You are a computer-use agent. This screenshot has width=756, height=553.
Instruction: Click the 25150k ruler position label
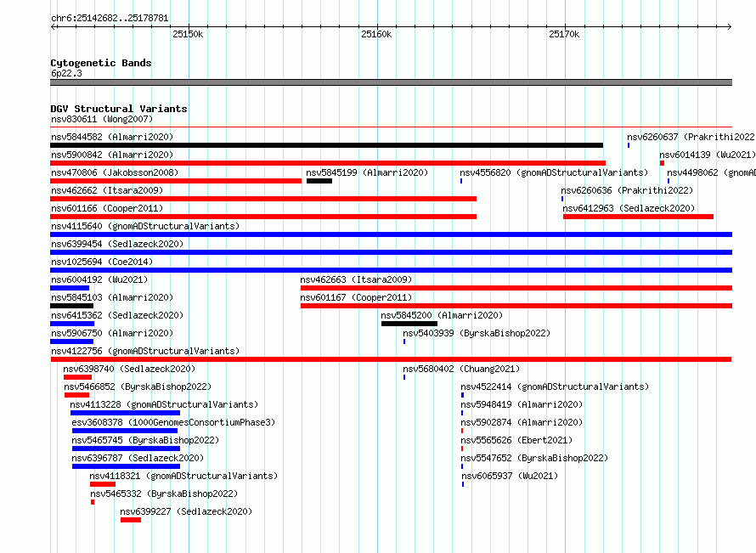tap(188, 34)
